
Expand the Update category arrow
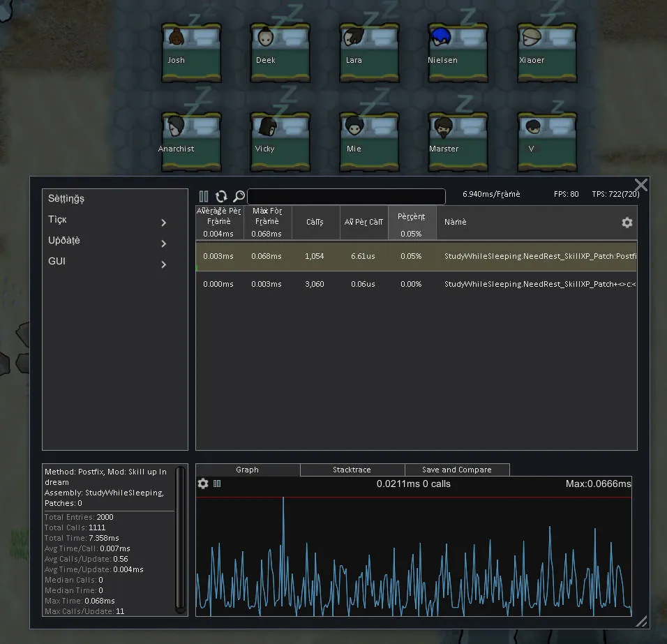(164, 244)
